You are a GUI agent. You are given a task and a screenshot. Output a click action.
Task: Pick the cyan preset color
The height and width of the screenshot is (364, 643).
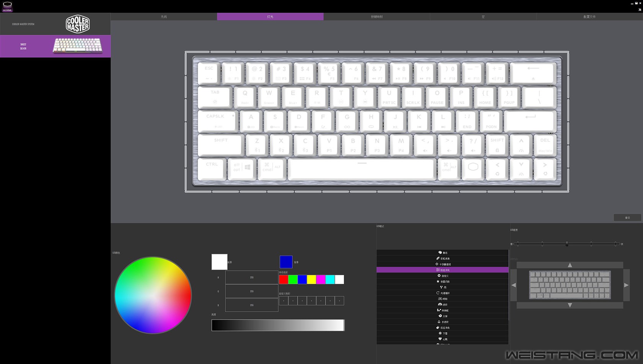click(330, 279)
